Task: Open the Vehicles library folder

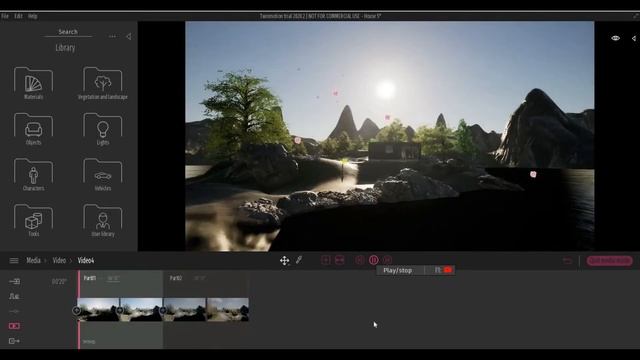Action: coord(102,175)
